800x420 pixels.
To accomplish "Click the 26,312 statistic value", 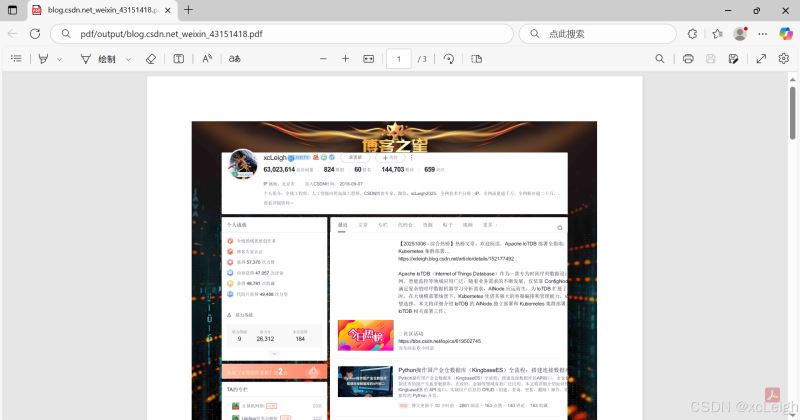I will click(x=265, y=339).
